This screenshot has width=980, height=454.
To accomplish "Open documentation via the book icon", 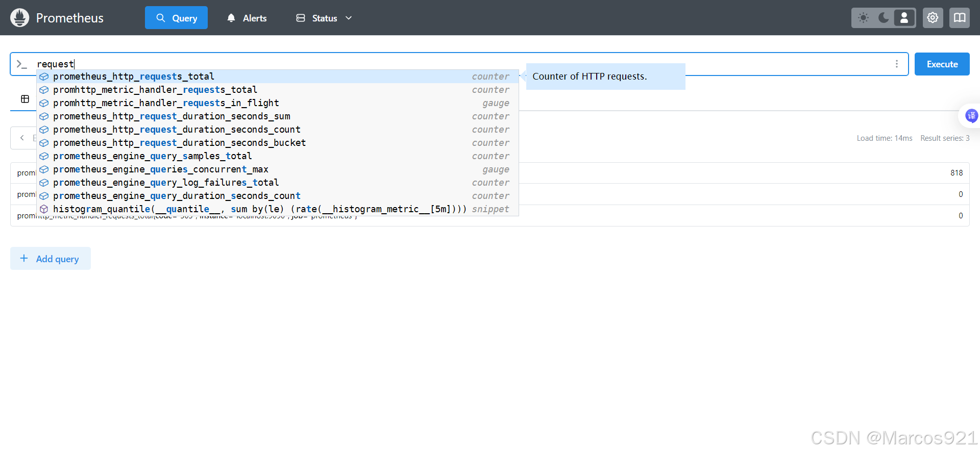I will (960, 18).
